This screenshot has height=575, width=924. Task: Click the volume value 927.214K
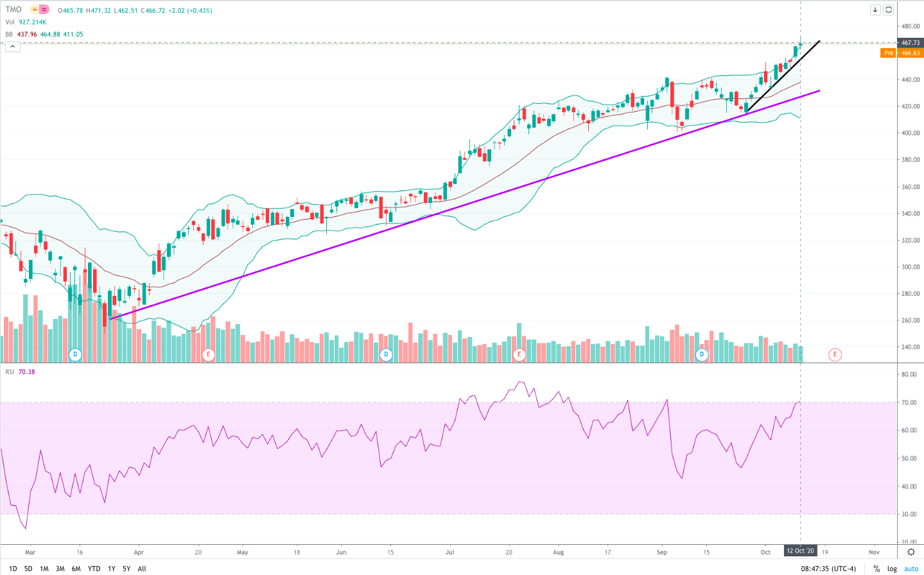click(x=32, y=22)
